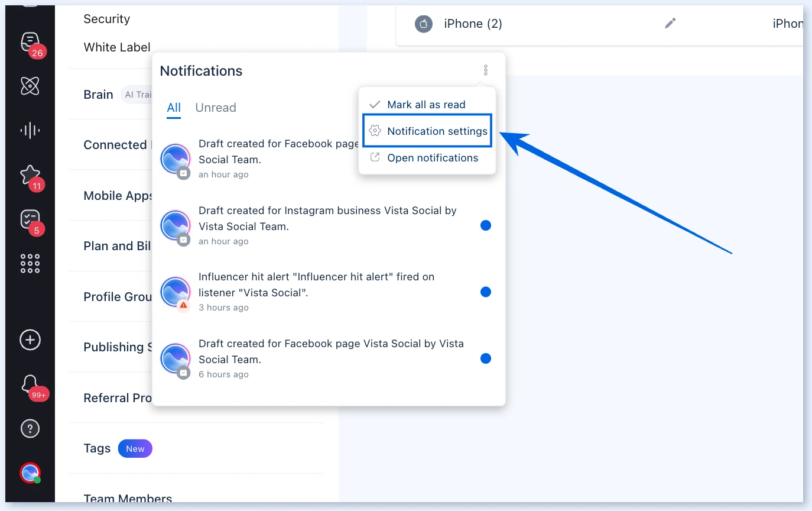Switch to the All notifications tab
The image size is (812, 511).
(x=174, y=108)
